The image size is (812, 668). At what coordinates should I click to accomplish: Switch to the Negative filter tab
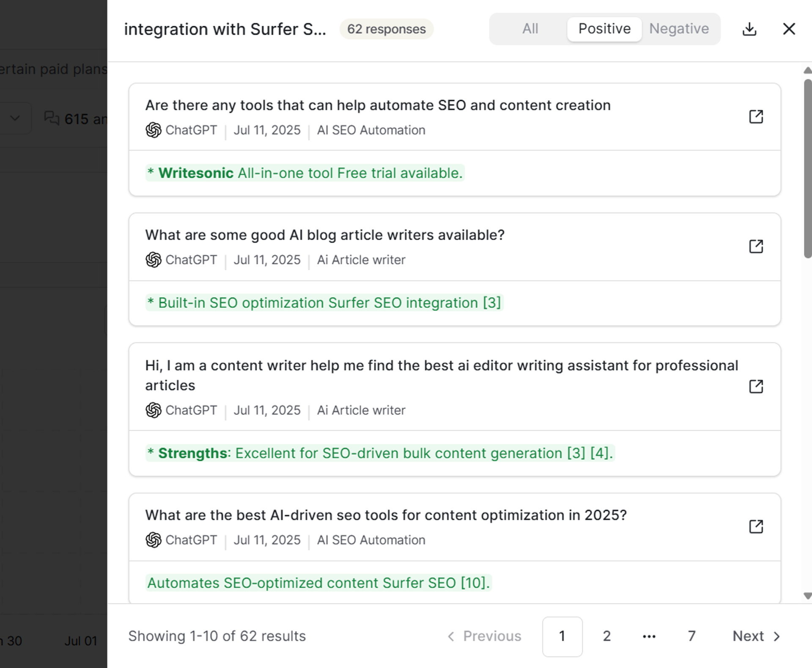tap(679, 29)
